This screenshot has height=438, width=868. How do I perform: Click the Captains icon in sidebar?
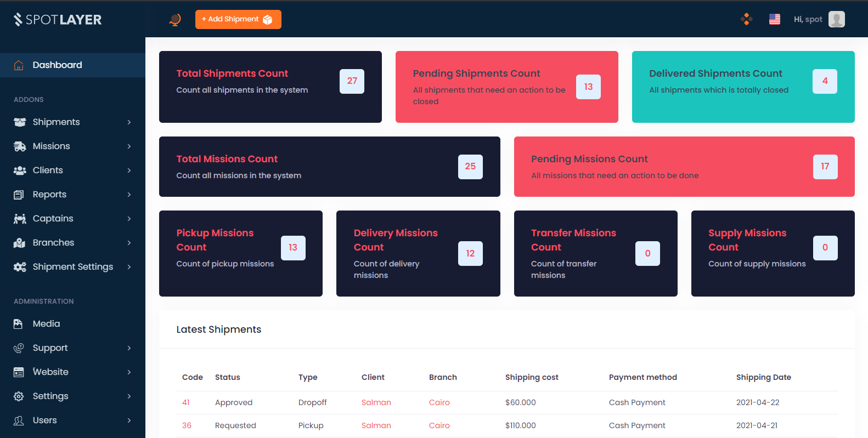click(x=20, y=219)
